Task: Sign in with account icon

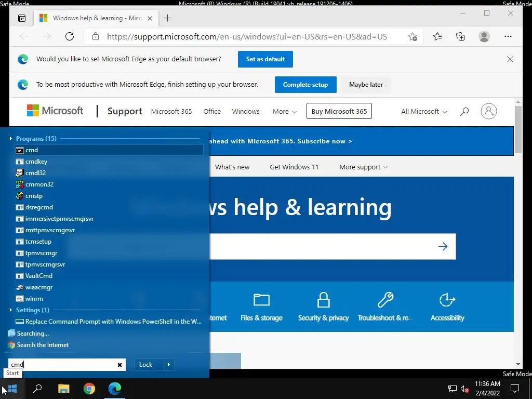Action: tap(489, 111)
